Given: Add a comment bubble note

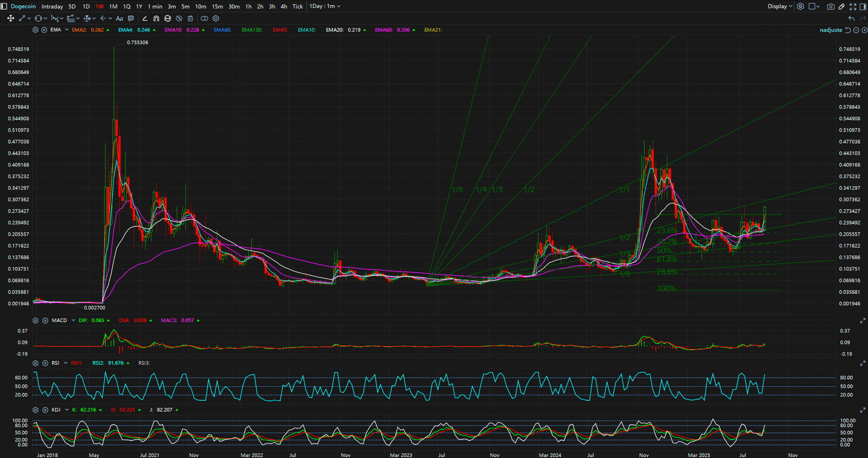Looking at the screenshot, I should 131,18.
